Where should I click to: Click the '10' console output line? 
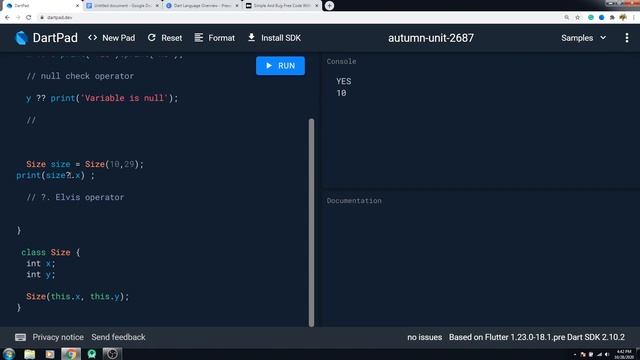(x=341, y=93)
